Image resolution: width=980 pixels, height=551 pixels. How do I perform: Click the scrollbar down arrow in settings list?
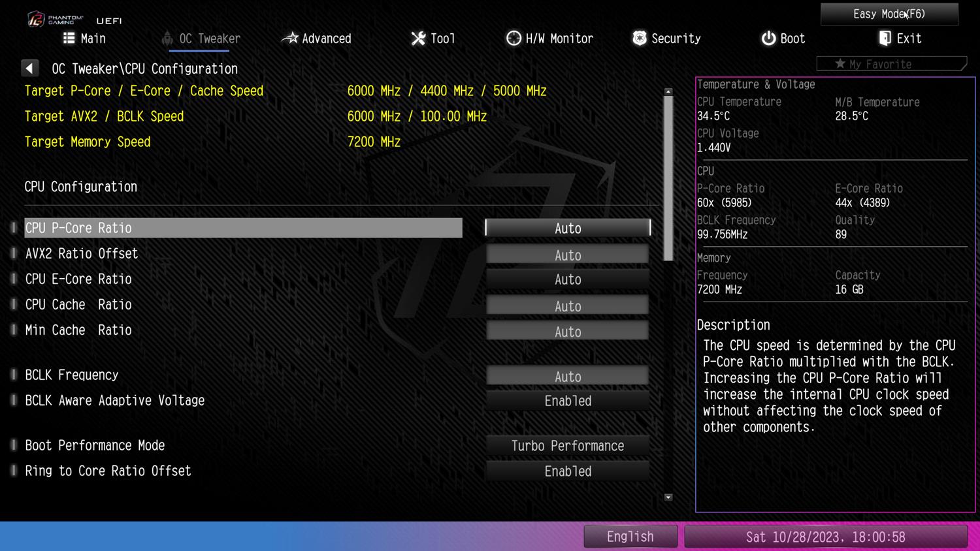668,497
